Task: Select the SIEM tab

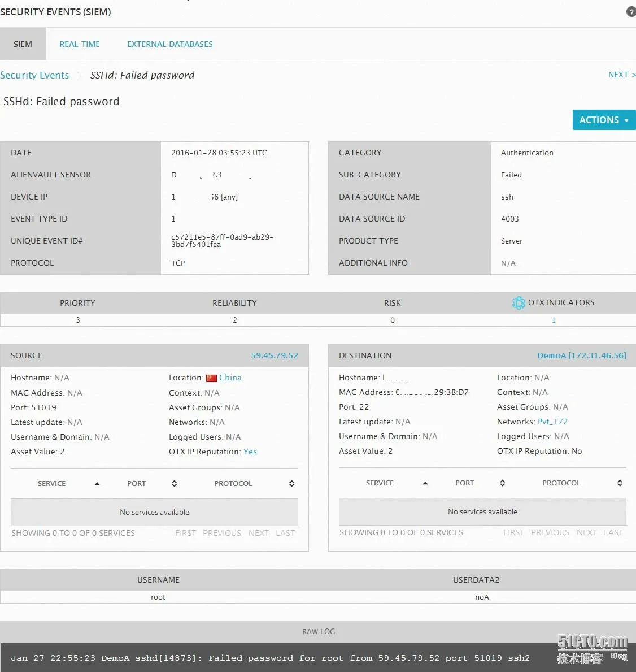Action: (23, 44)
